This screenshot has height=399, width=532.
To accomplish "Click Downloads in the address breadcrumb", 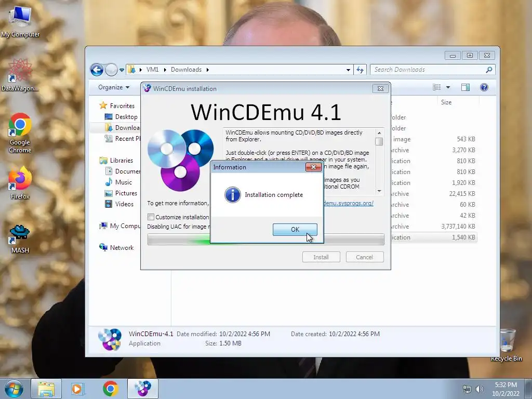I will tap(186, 70).
